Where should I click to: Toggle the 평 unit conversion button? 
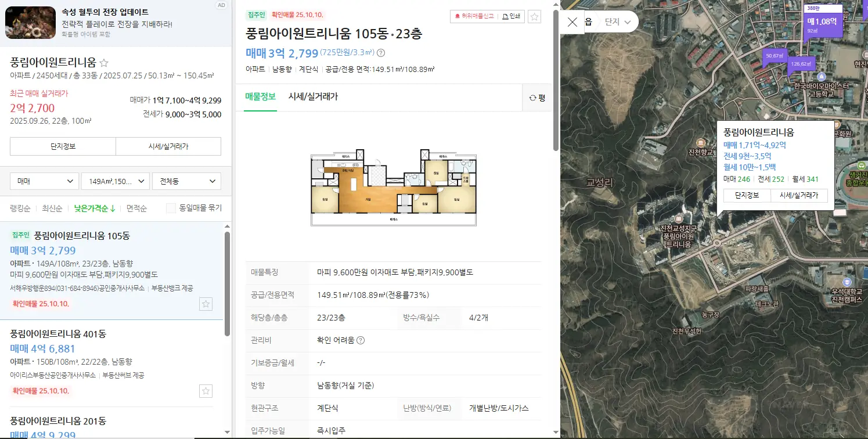click(537, 98)
